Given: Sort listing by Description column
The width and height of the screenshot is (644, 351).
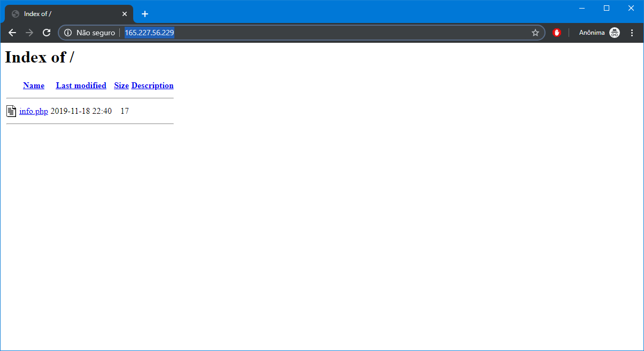Looking at the screenshot, I should [152, 85].
